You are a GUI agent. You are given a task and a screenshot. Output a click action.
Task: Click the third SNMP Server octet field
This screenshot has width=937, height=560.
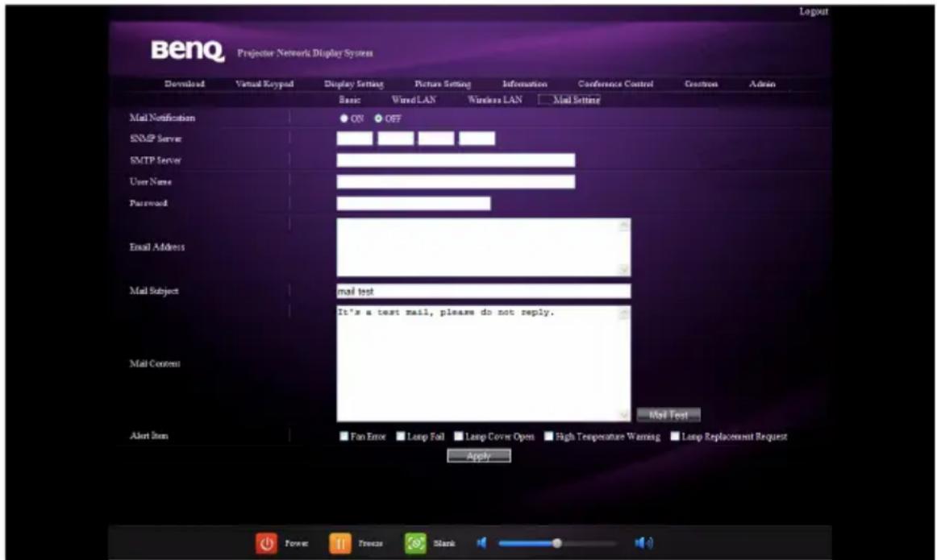tap(436, 139)
